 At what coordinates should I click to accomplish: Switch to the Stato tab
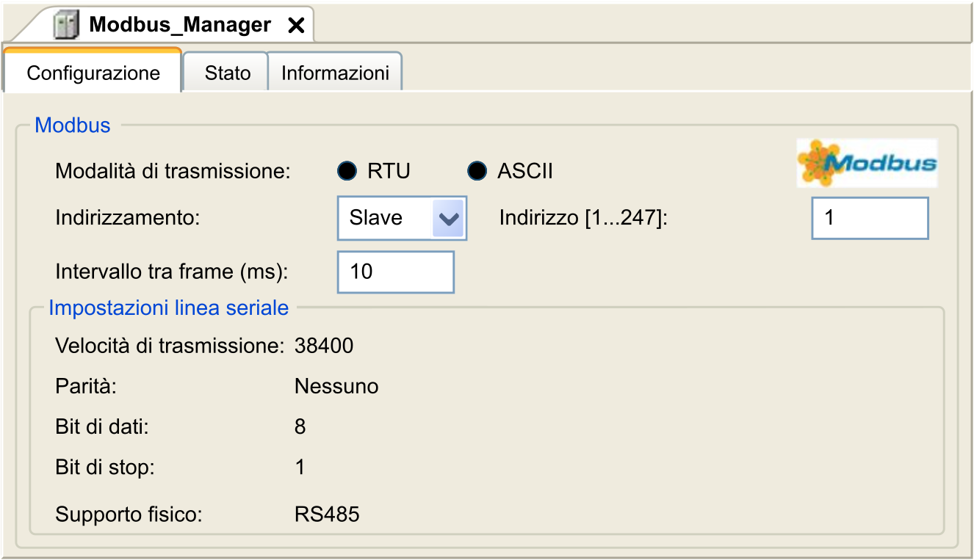point(227,73)
